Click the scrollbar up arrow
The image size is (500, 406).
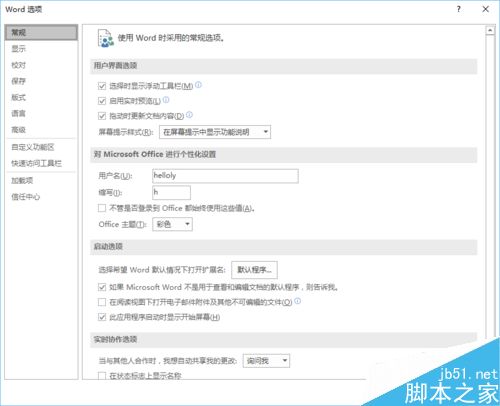(x=490, y=30)
